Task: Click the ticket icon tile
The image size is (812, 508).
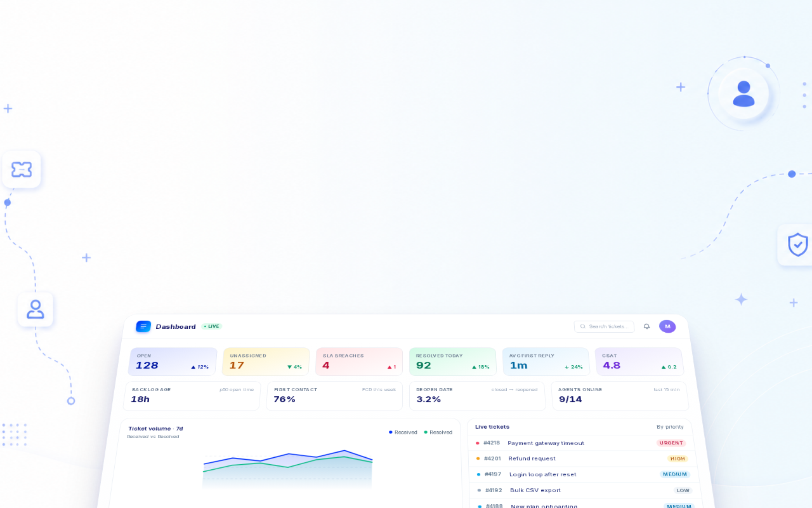Action: click(x=22, y=170)
